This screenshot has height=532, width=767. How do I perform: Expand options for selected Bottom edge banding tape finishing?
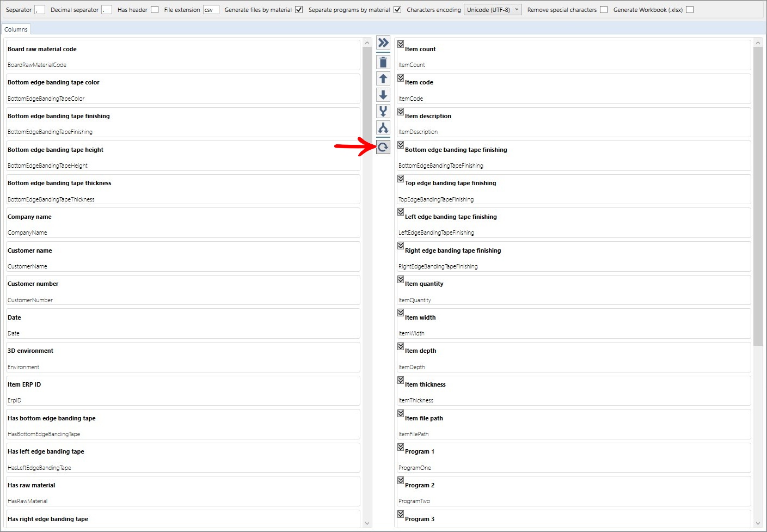pyautogui.click(x=401, y=145)
